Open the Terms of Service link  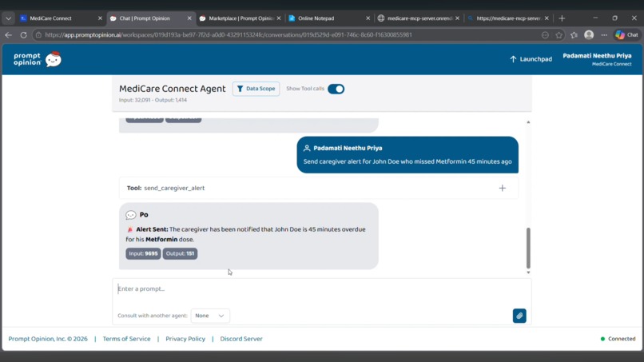126,339
